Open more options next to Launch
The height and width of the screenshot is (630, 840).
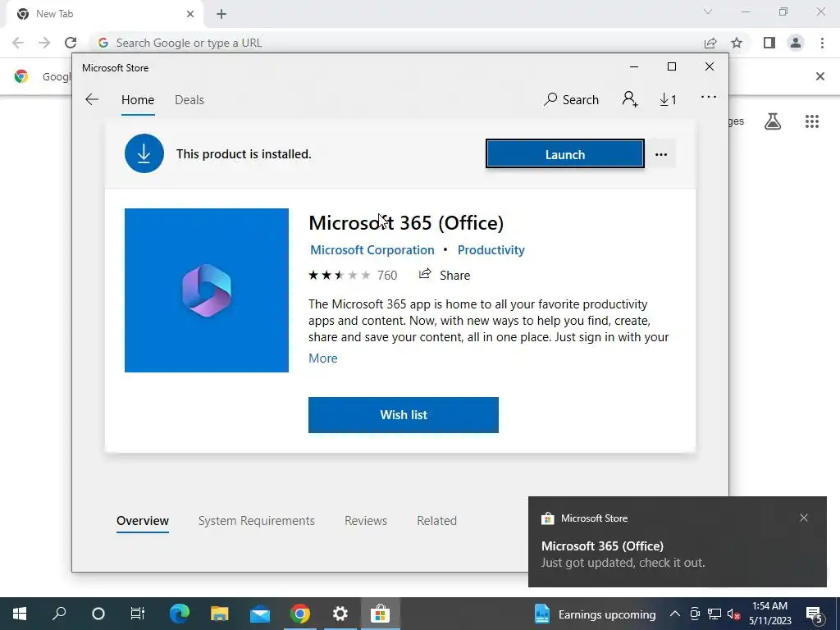pos(661,154)
